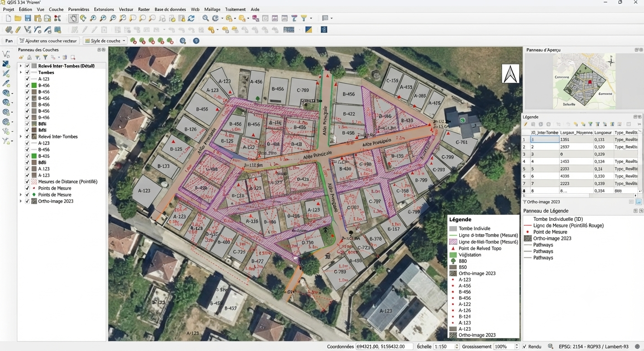Select the Pan hand tool
This screenshot has width=644, height=351.
(73, 18)
